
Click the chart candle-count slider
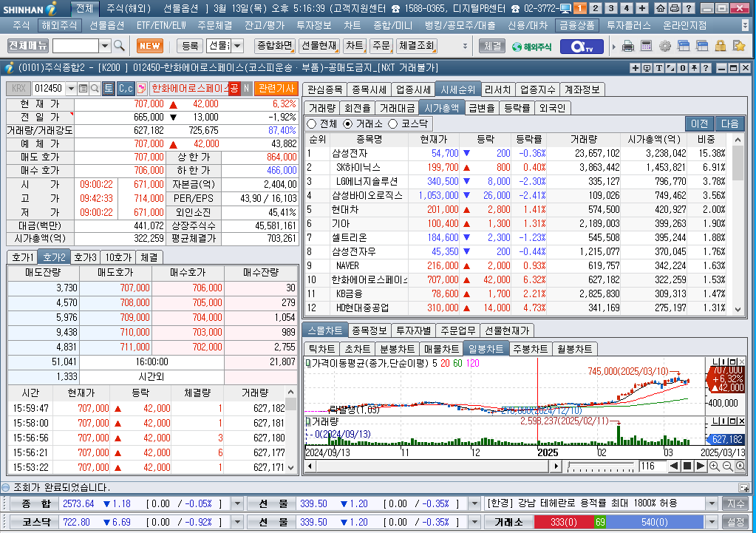click(x=601, y=466)
